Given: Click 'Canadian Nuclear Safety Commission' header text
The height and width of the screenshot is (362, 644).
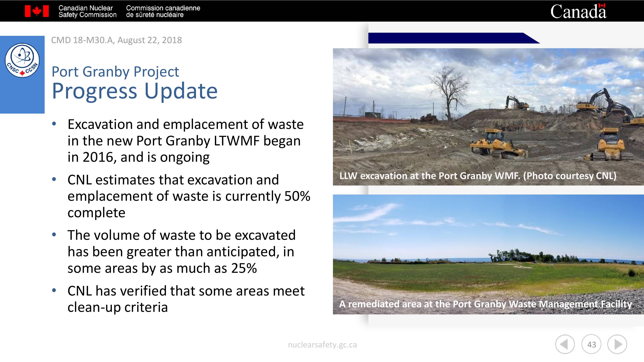Looking at the screenshot, I should pos(88,11).
